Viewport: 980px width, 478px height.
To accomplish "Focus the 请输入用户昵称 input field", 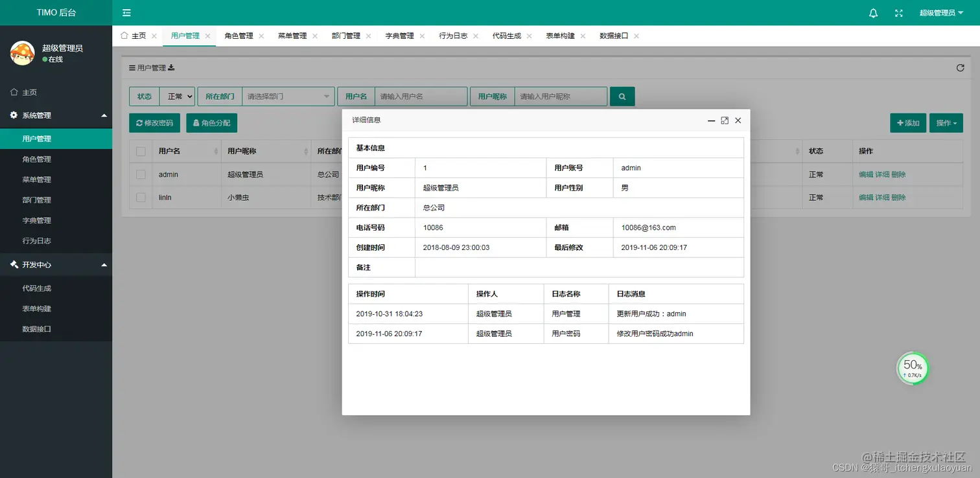I will (x=561, y=97).
